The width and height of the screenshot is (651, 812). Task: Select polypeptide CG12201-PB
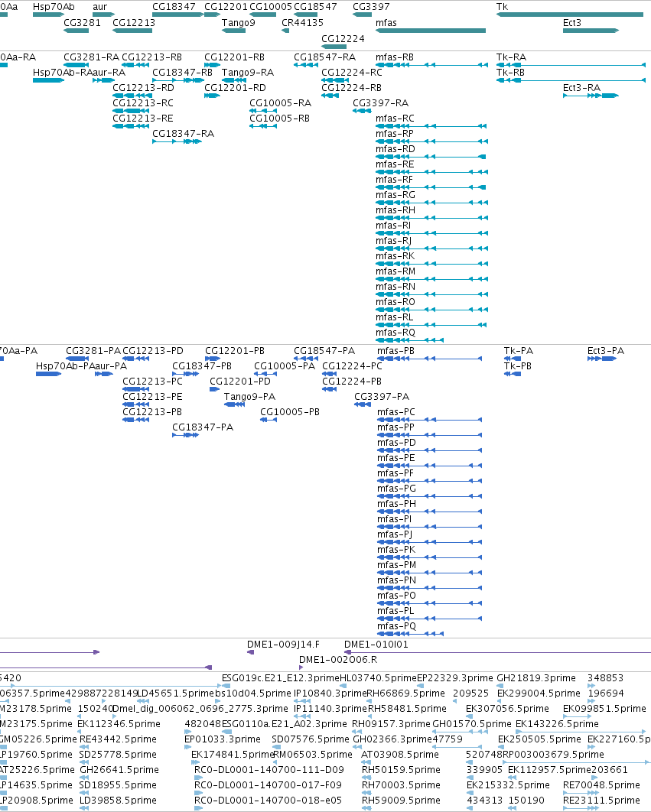coord(235,351)
